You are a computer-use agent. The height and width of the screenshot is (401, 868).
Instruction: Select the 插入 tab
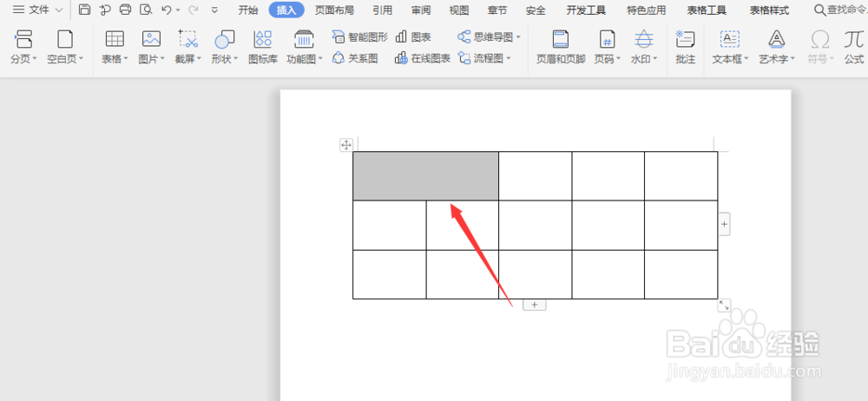286,10
